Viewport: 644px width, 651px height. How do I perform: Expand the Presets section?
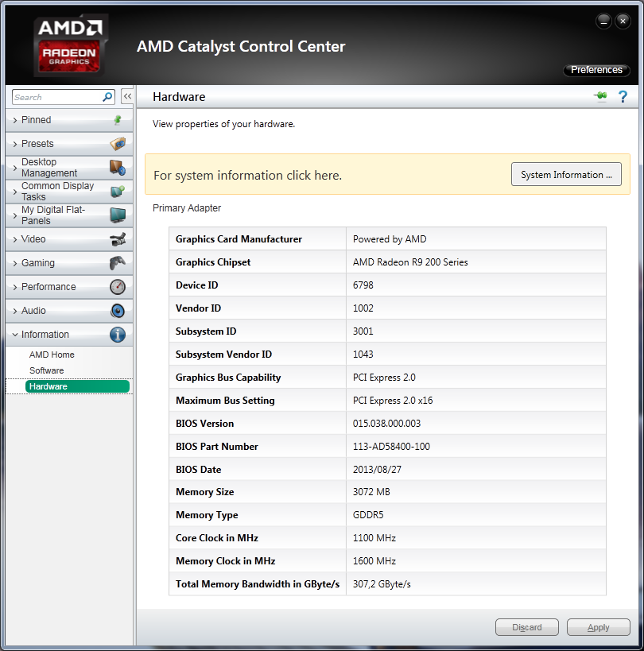click(69, 144)
